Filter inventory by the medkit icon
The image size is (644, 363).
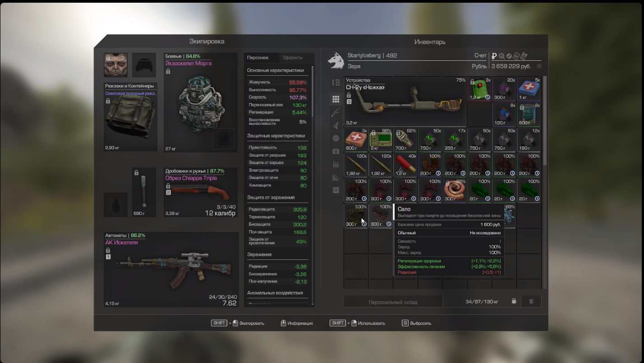pyautogui.click(x=336, y=151)
